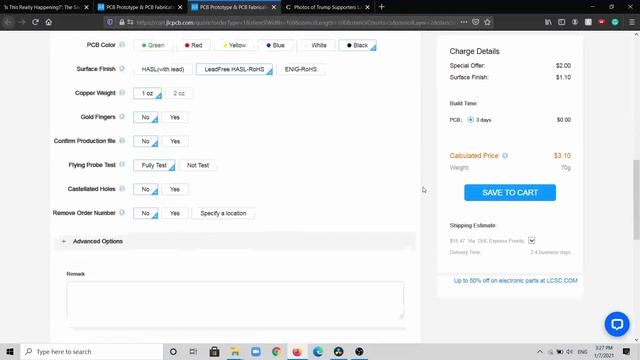Screen dimensions: 640x360
Task: Click the info icon next to Confirm Production file
Action: click(122, 141)
